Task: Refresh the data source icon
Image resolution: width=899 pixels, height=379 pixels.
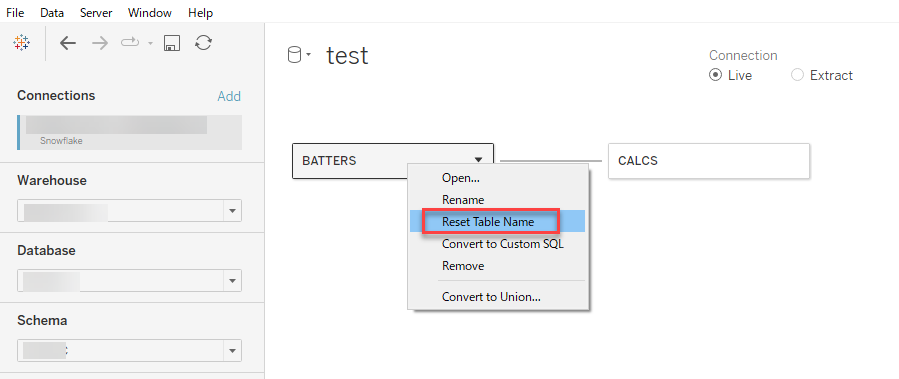Action: click(204, 43)
